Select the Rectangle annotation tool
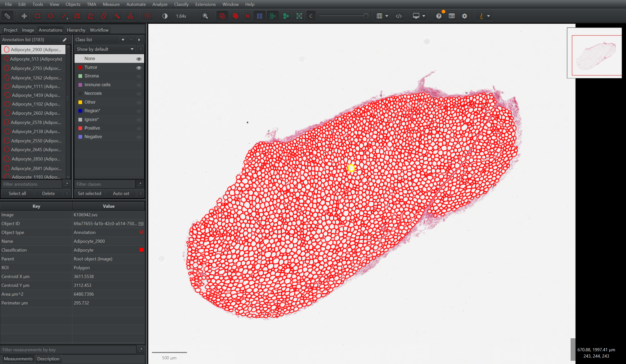 click(x=38, y=16)
